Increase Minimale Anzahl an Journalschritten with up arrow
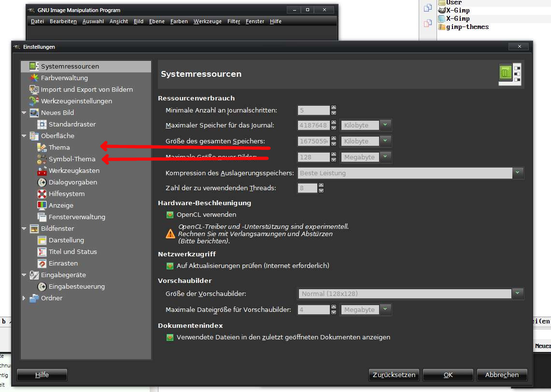551x392 pixels. (x=334, y=108)
